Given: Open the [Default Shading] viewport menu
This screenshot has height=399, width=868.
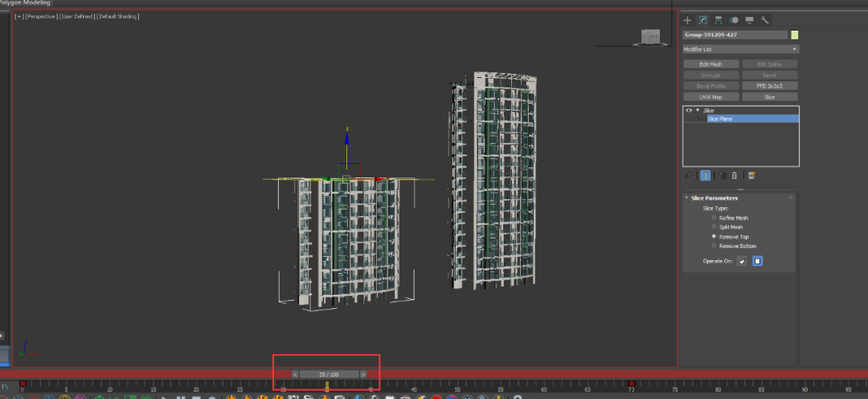Looking at the screenshot, I should coord(118,17).
